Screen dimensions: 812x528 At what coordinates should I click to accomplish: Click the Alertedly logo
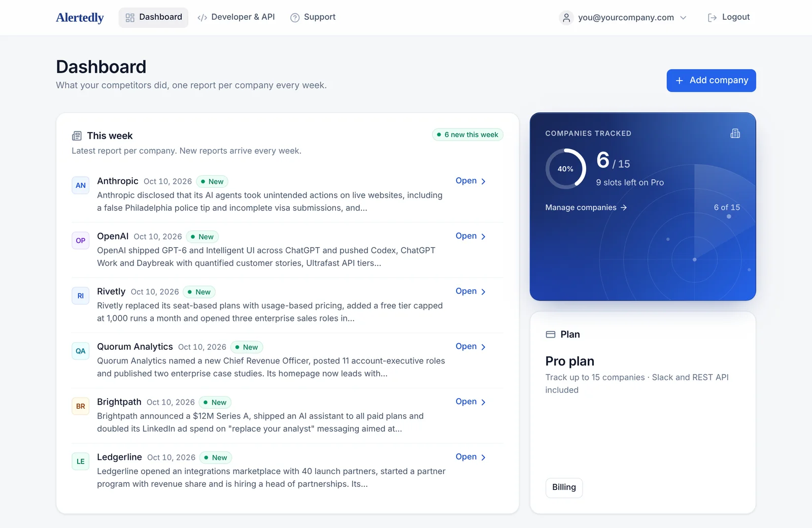[x=80, y=18]
